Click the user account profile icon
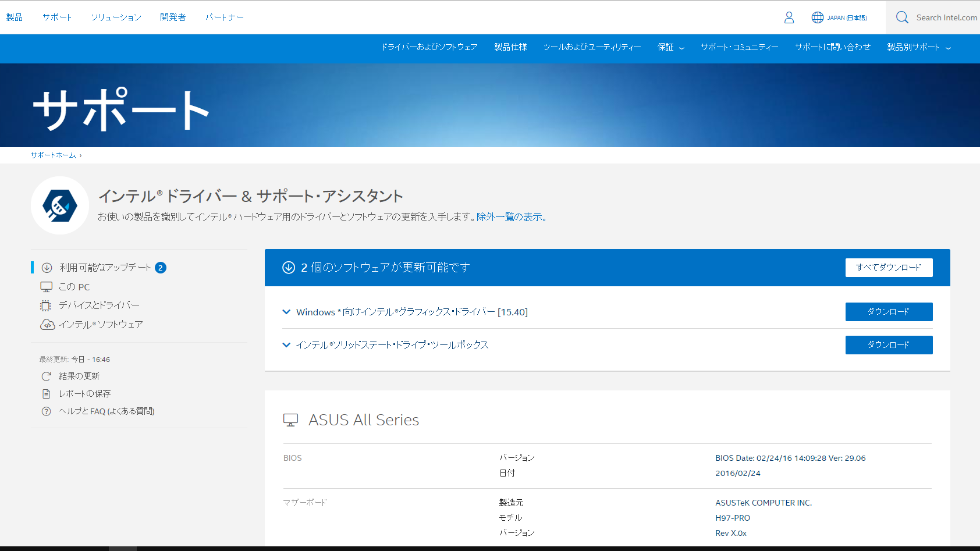 [x=789, y=17]
